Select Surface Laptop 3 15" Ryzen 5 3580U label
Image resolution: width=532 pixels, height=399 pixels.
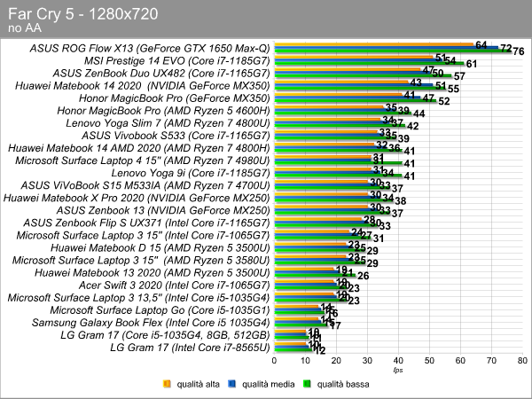point(141,260)
